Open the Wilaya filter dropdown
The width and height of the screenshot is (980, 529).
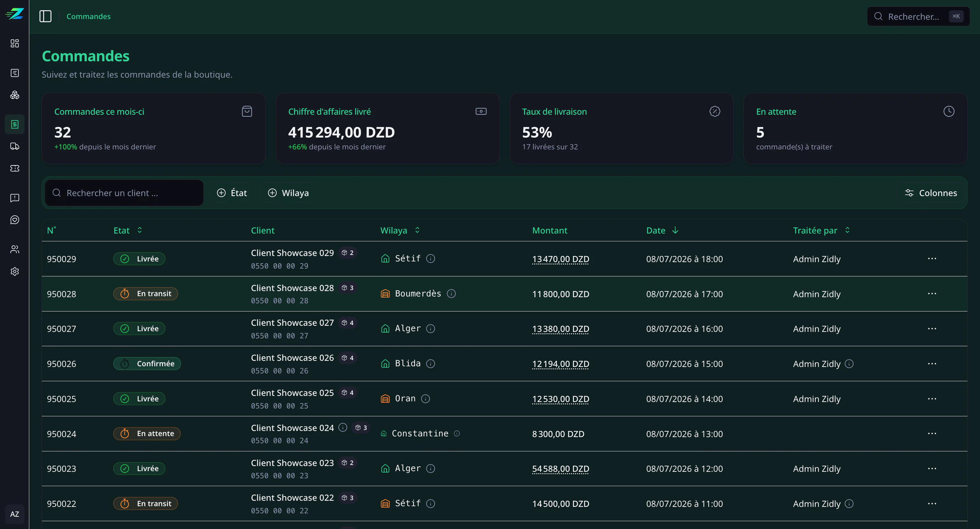click(288, 193)
